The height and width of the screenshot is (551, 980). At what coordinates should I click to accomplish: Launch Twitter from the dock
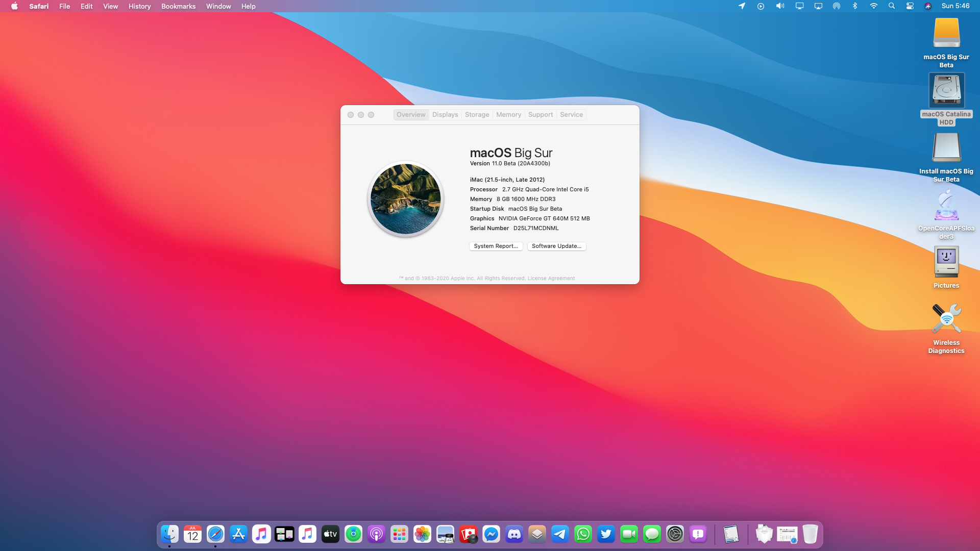click(606, 534)
